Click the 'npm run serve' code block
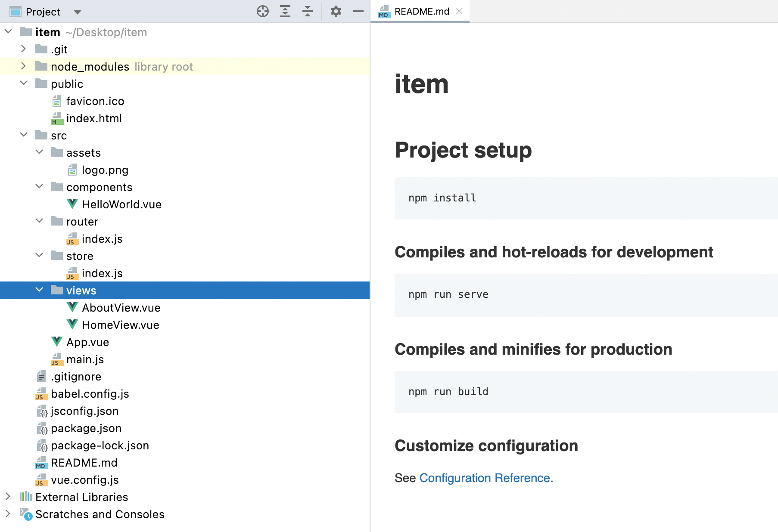 click(586, 295)
